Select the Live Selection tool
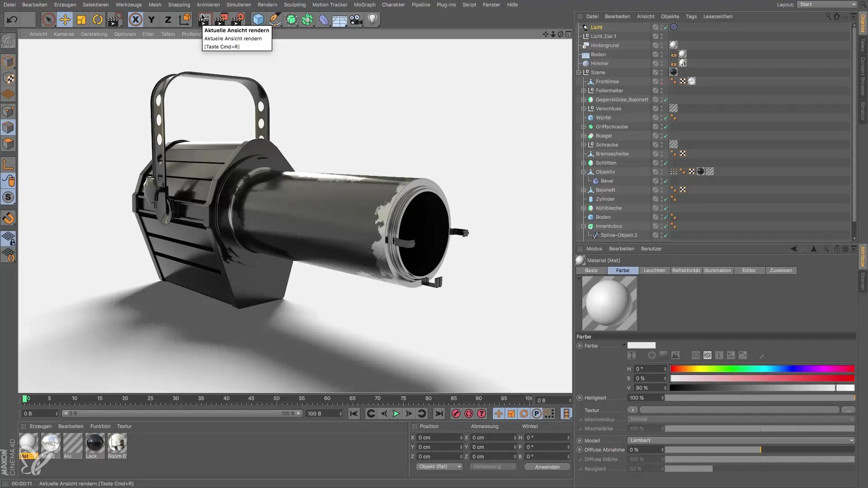The width and height of the screenshot is (868, 488). (49, 19)
